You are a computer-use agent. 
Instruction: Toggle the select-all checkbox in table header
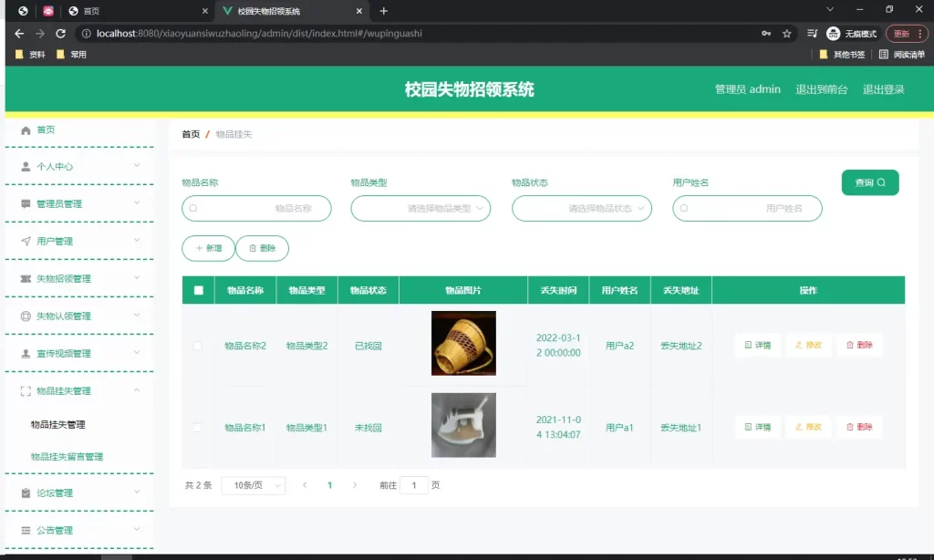[200, 289]
